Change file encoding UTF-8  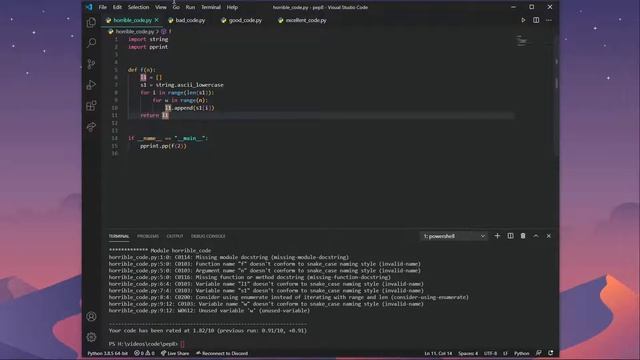[x=490, y=353]
